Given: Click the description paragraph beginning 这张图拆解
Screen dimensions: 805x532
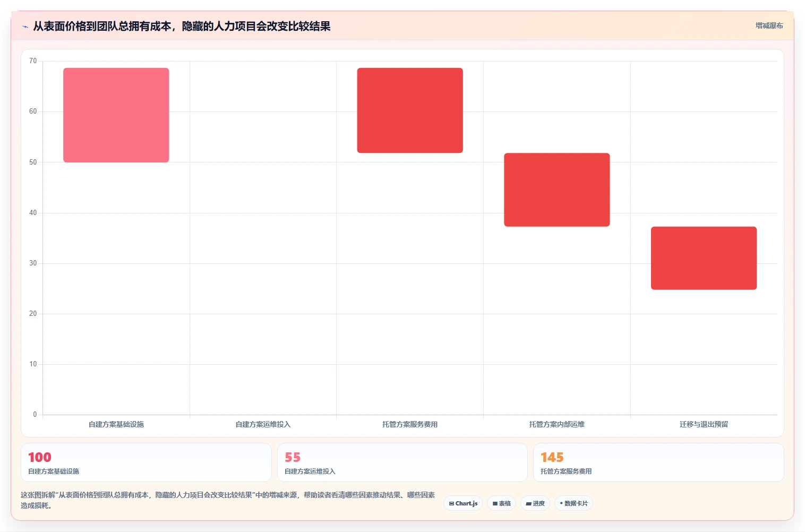Looking at the screenshot, I should tap(228, 500).
